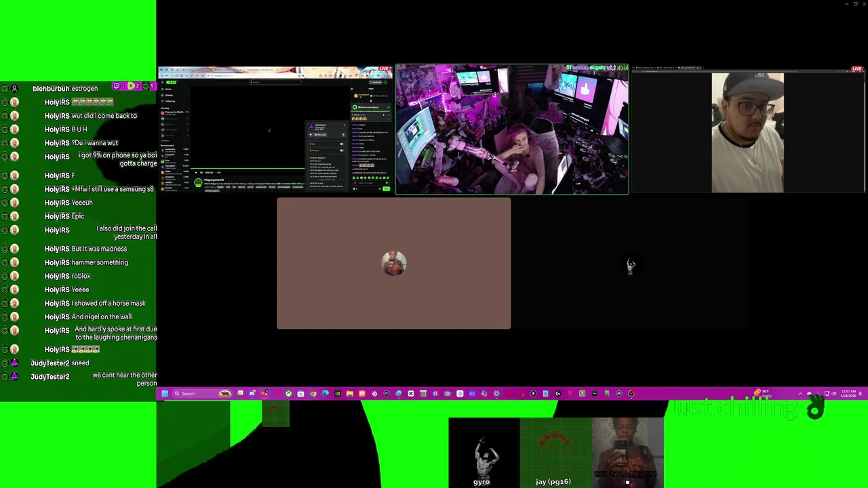Click the avatar in the tan call tile

point(393,263)
